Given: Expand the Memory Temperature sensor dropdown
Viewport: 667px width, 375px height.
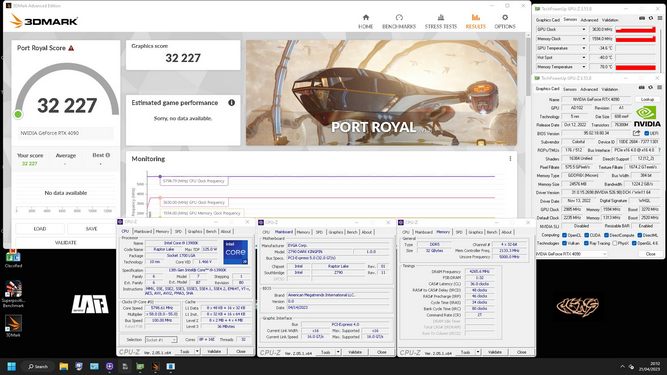Looking at the screenshot, I should tap(584, 67).
